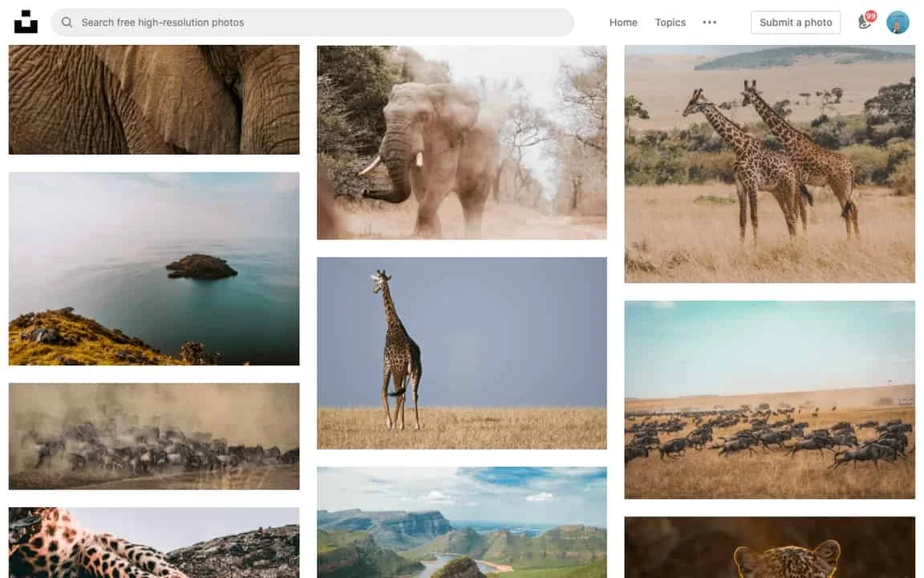The image size is (924, 578).
Task: Open the dusty elephant with tusks photo
Action: click(x=461, y=142)
